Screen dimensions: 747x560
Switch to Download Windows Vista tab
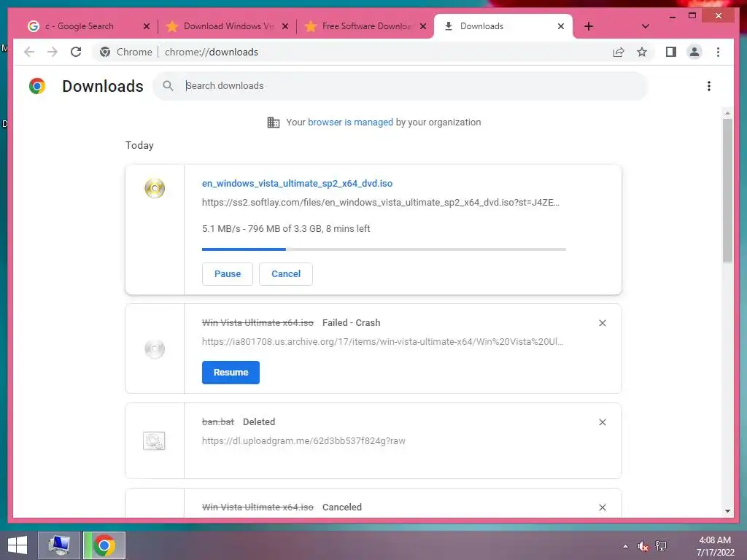click(x=222, y=26)
